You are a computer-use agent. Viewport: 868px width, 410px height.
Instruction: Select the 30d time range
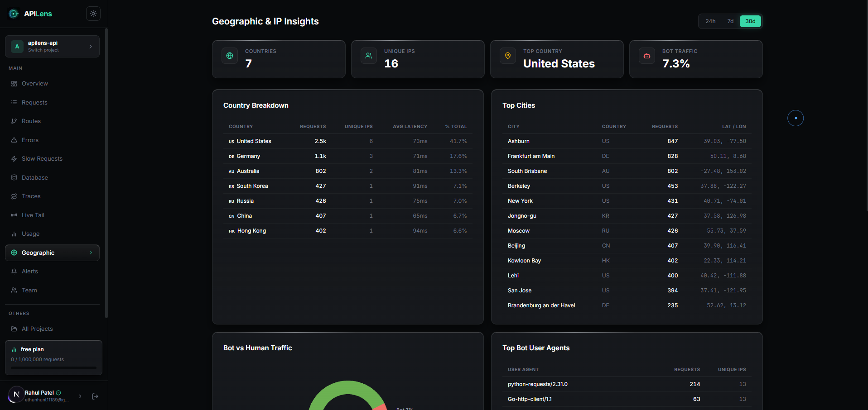coord(750,21)
